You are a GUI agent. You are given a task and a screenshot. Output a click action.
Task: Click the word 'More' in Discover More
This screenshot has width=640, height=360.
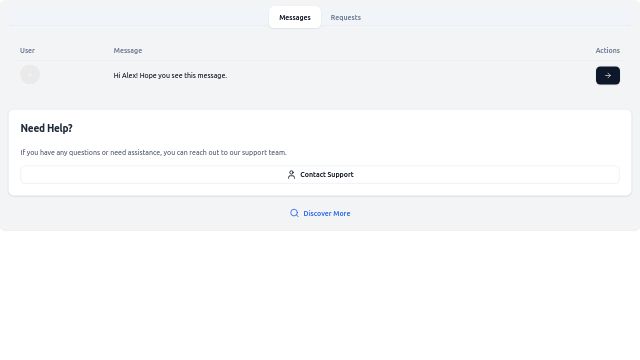(341, 213)
